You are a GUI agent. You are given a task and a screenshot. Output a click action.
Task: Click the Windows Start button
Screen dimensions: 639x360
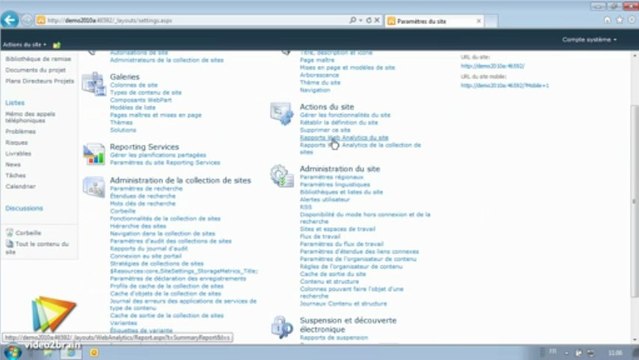point(12,352)
